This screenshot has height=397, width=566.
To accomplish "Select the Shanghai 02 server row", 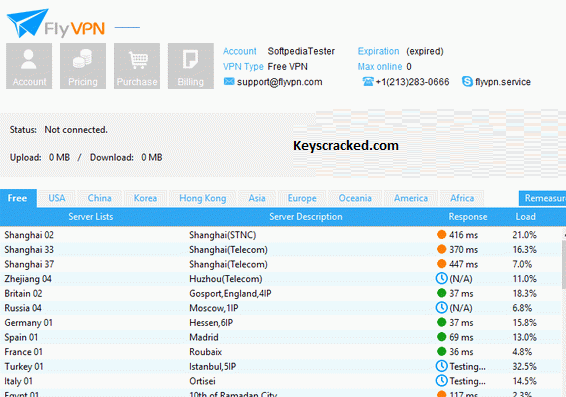I will coord(281,235).
